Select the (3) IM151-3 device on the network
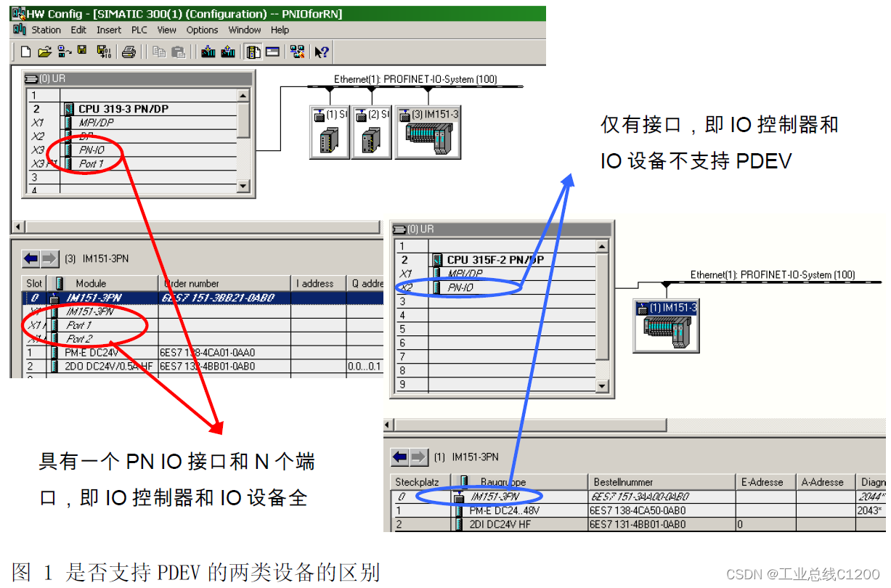The height and width of the screenshot is (588, 891). [x=428, y=131]
